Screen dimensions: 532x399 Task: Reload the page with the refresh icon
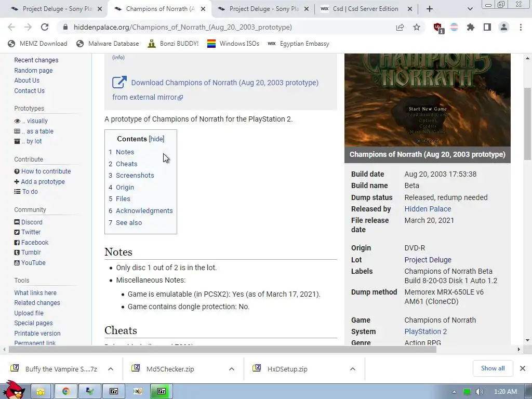[x=45, y=27]
